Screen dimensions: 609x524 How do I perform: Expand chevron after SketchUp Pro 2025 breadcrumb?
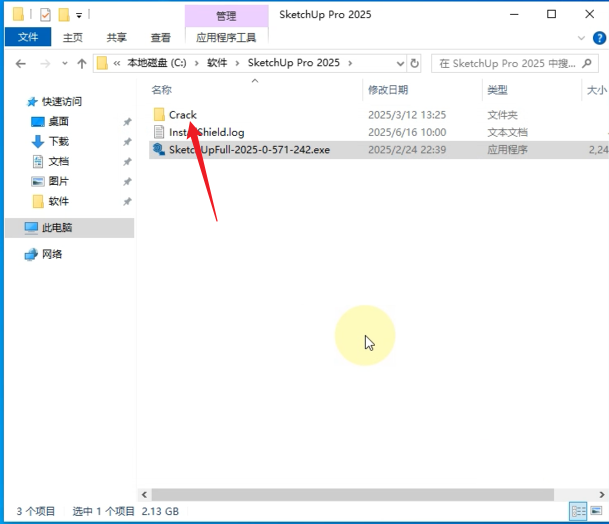point(350,63)
